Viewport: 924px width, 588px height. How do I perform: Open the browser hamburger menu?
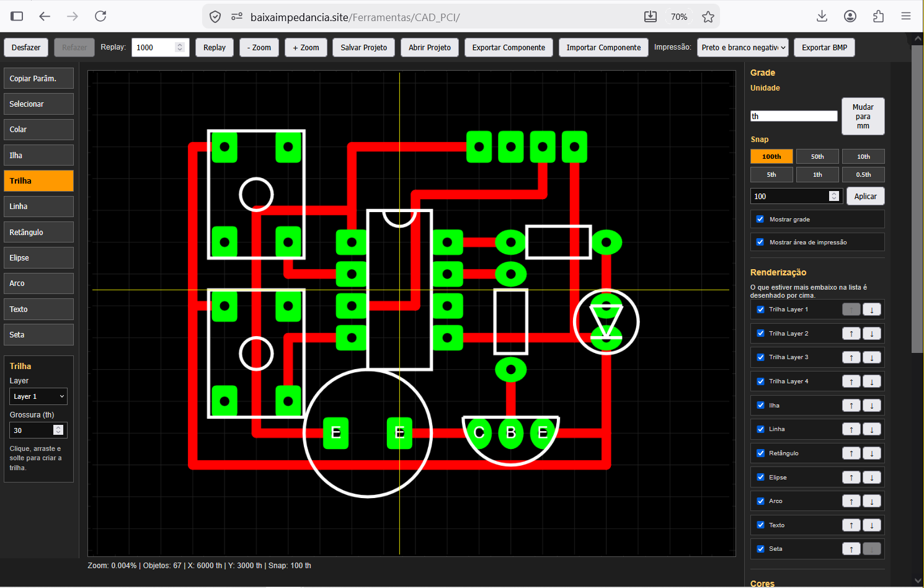click(906, 17)
